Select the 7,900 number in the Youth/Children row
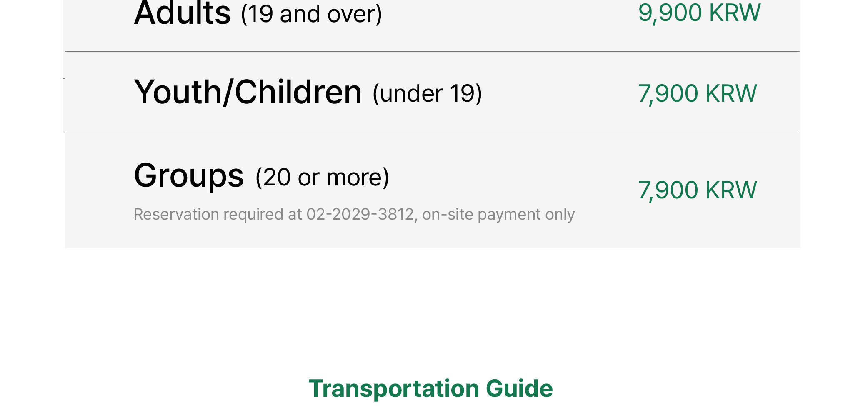 tap(668, 93)
